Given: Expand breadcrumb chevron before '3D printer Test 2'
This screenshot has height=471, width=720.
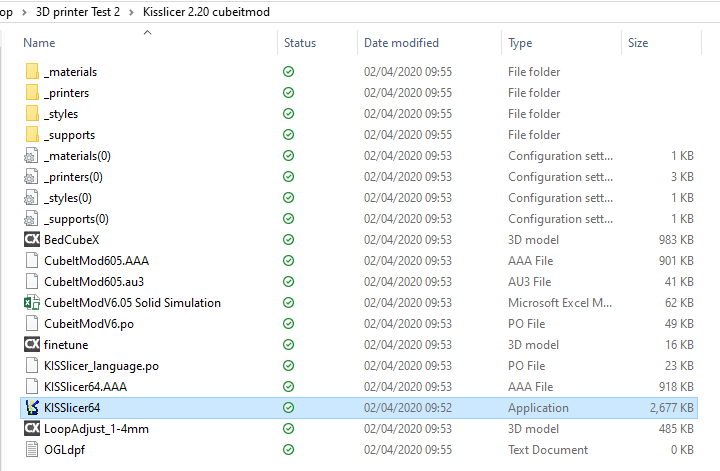Looking at the screenshot, I should [x=24, y=12].
